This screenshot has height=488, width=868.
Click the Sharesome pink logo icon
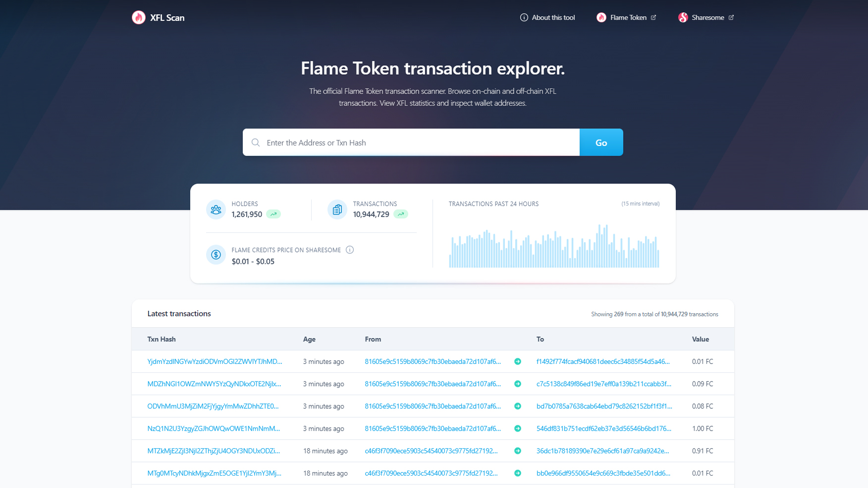683,17
